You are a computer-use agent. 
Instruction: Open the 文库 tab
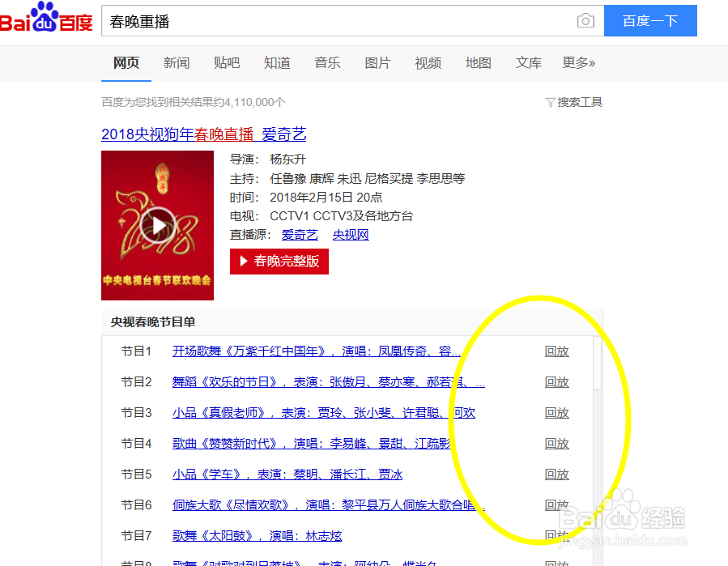click(528, 62)
